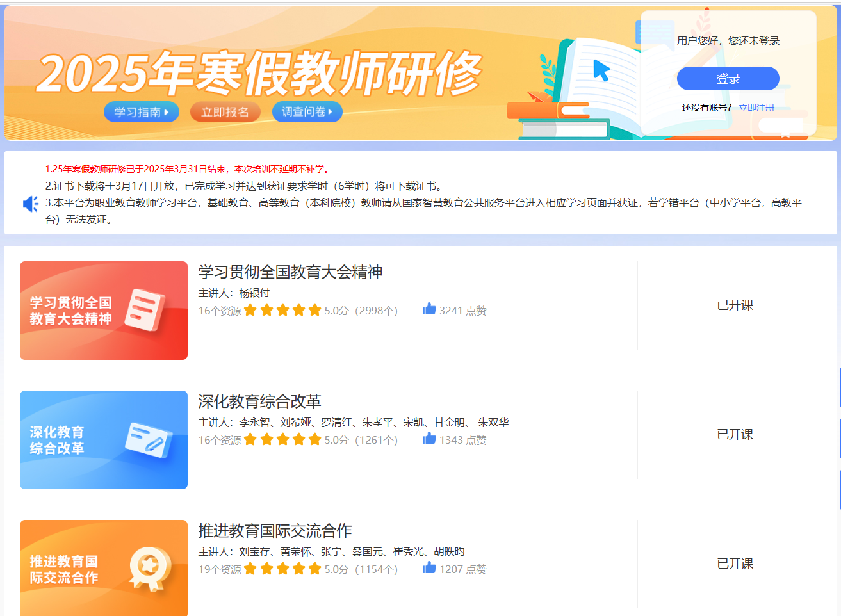Open the 学习指南 study guide button
The image size is (841, 616).
point(142,112)
